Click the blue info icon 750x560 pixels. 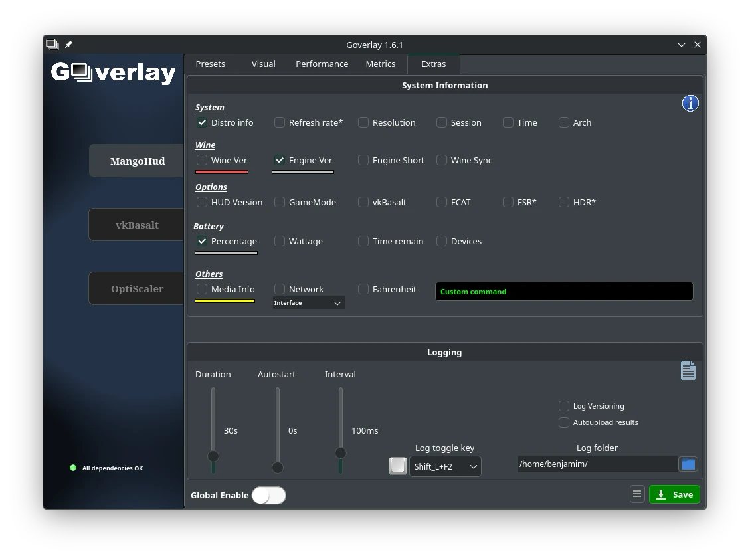pyautogui.click(x=690, y=103)
